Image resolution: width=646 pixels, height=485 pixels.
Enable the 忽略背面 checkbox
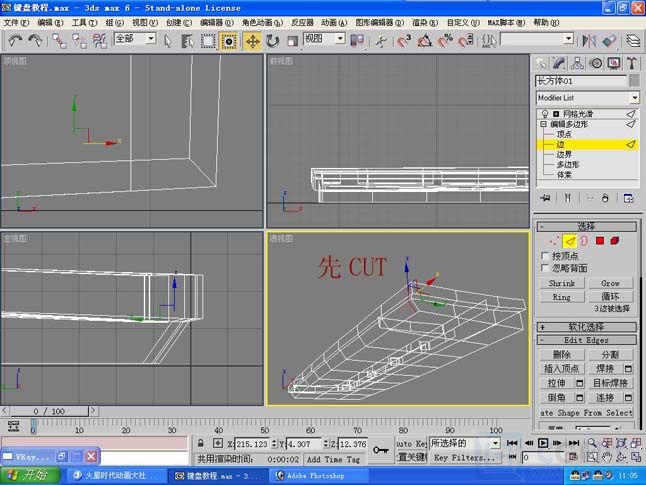pos(545,268)
